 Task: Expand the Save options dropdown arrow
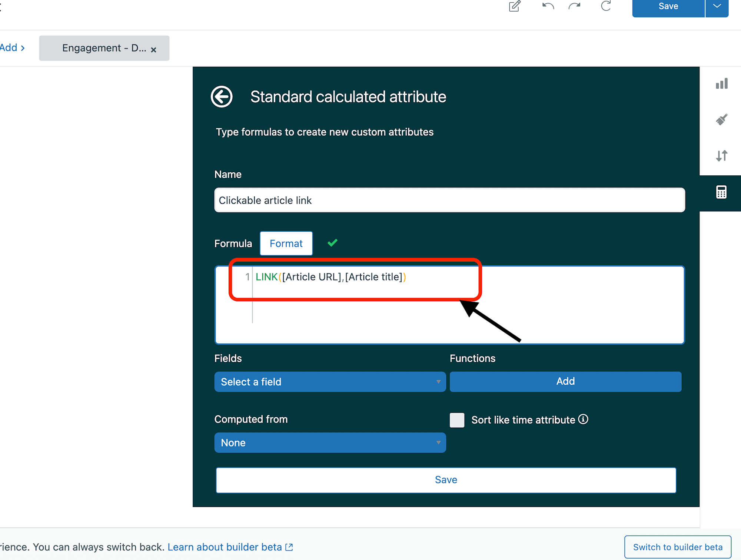(x=717, y=7)
